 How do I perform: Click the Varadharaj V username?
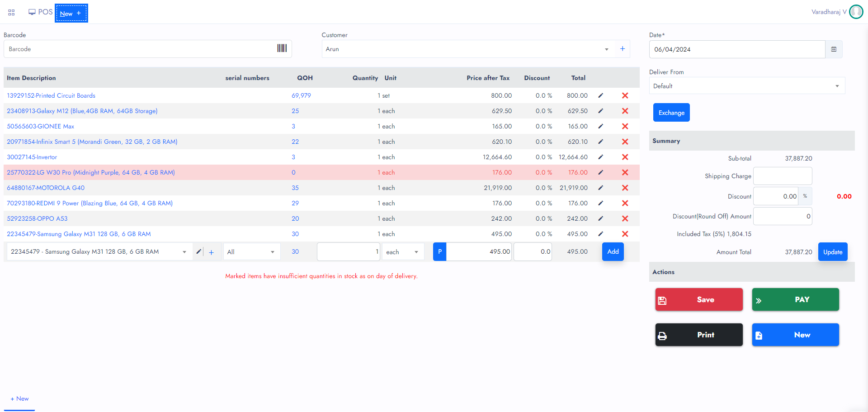829,12
